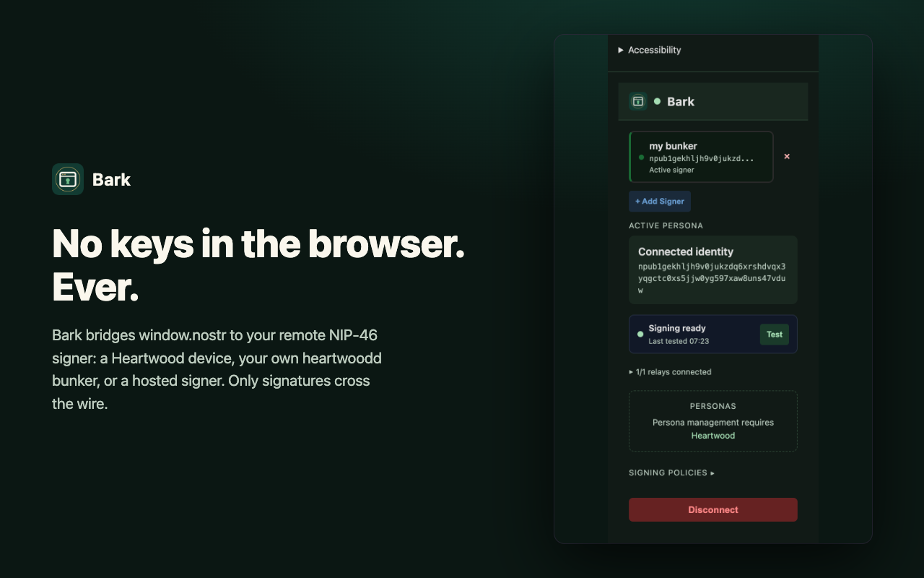Click the Connected identity heading
The height and width of the screenshot is (578, 924).
(686, 251)
